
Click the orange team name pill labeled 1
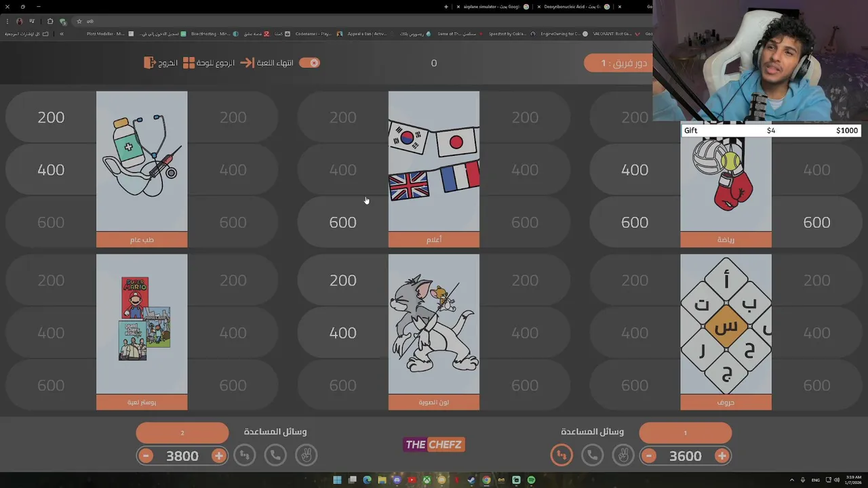(x=685, y=432)
